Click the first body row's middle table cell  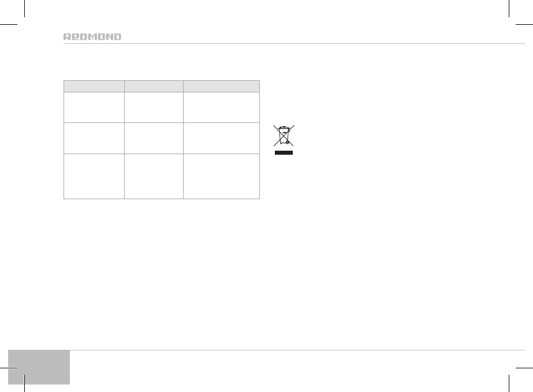[154, 107]
